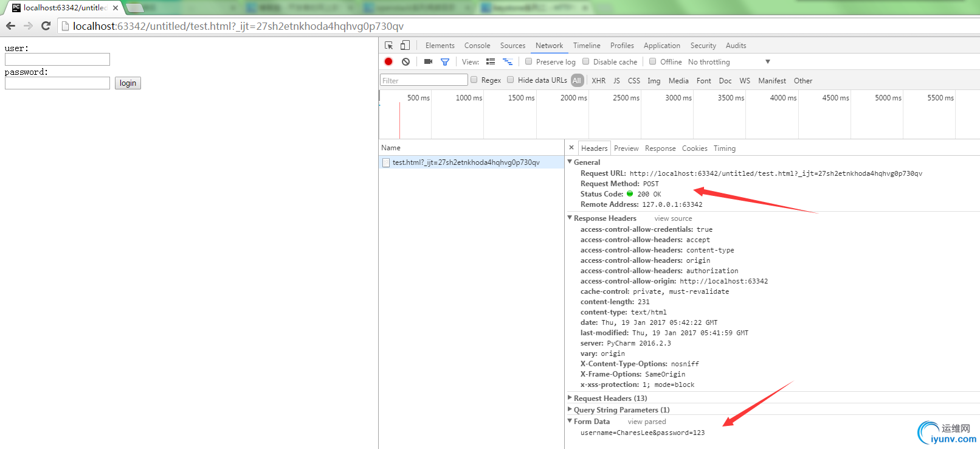The width and height of the screenshot is (980, 449).
Task: Filter requests by XHR
Action: click(x=598, y=80)
